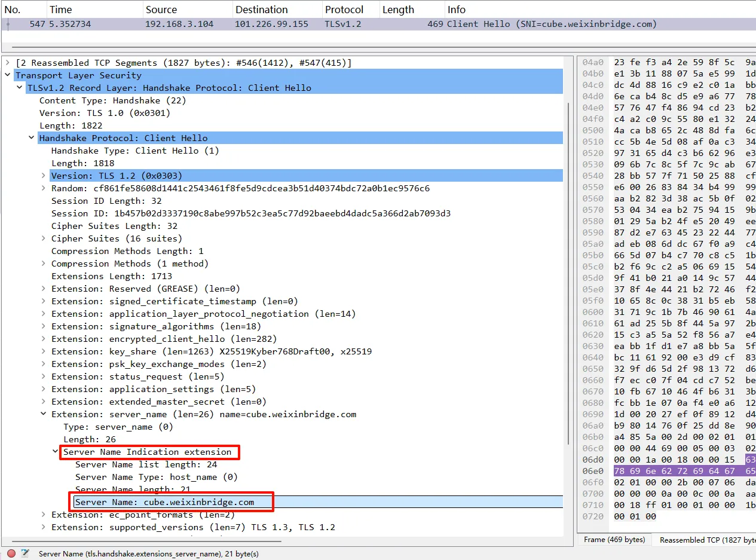Viewport: 756px width, 560px height.
Task: Select the Server Name cube.weixinbridge.com field
Action: tap(164, 502)
